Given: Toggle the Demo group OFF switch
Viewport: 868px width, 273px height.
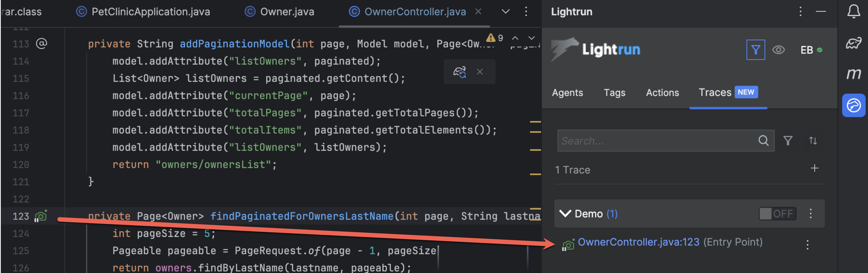Looking at the screenshot, I should (x=777, y=214).
